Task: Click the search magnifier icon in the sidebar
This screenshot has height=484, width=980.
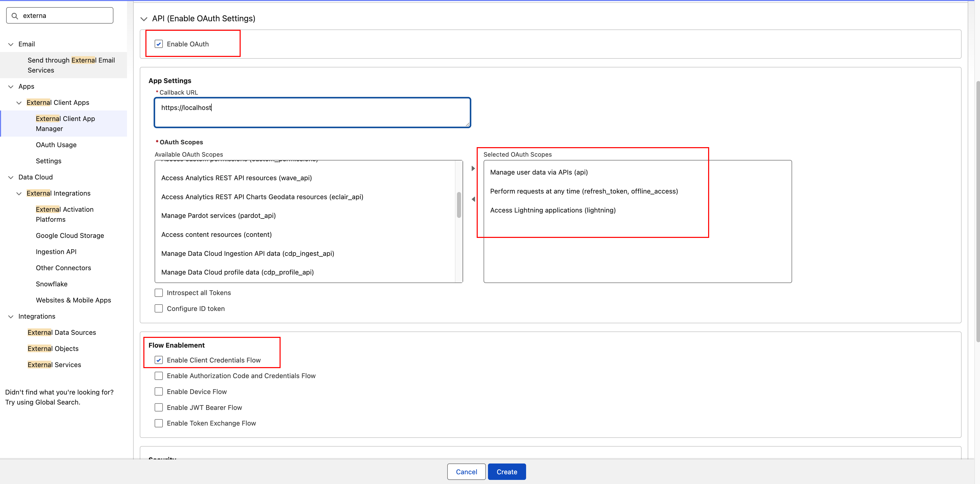Action: [x=15, y=15]
